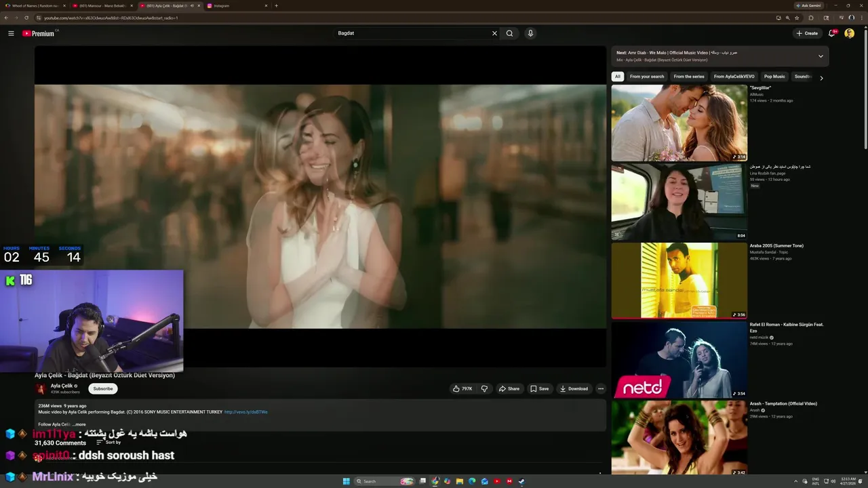The image size is (868, 488).
Task: Open the account avatar menu
Action: click(x=849, y=33)
